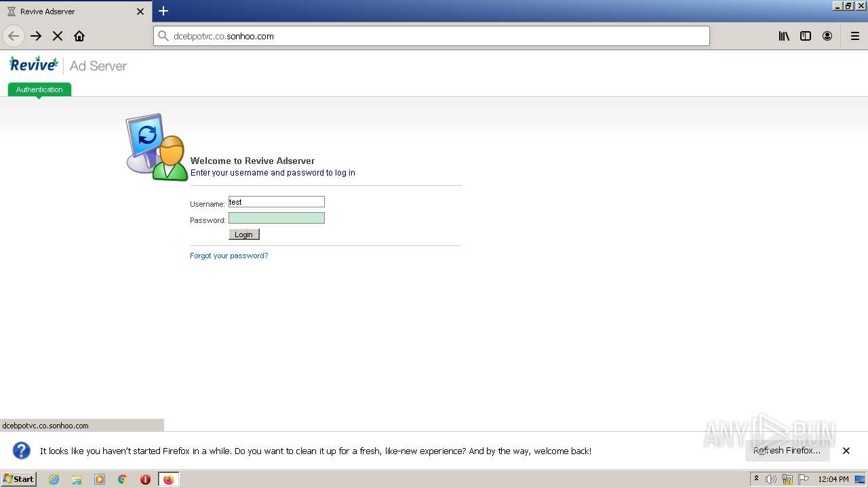Click the Username label
The height and width of the screenshot is (488, 868).
208,204
